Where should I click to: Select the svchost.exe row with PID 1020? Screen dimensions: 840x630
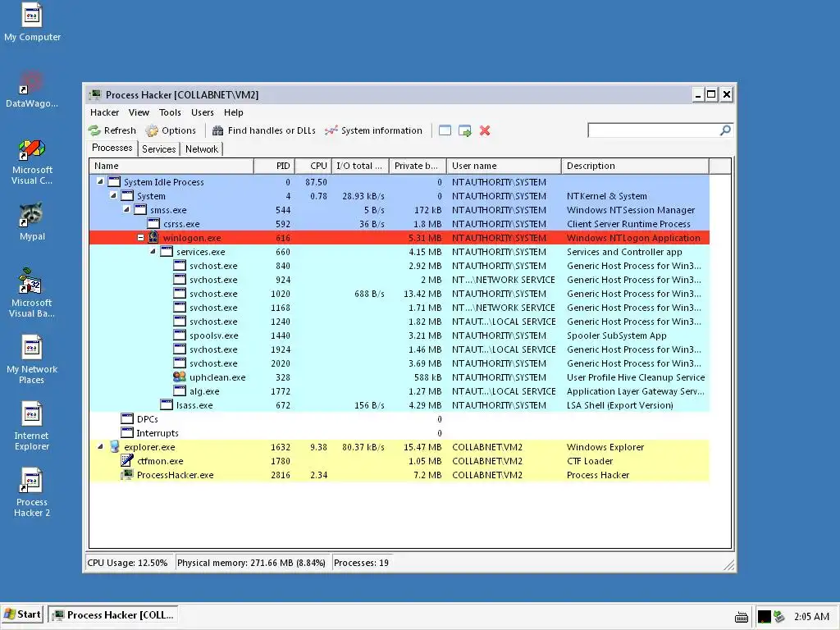pyautogui.click(x=399, y=294)
